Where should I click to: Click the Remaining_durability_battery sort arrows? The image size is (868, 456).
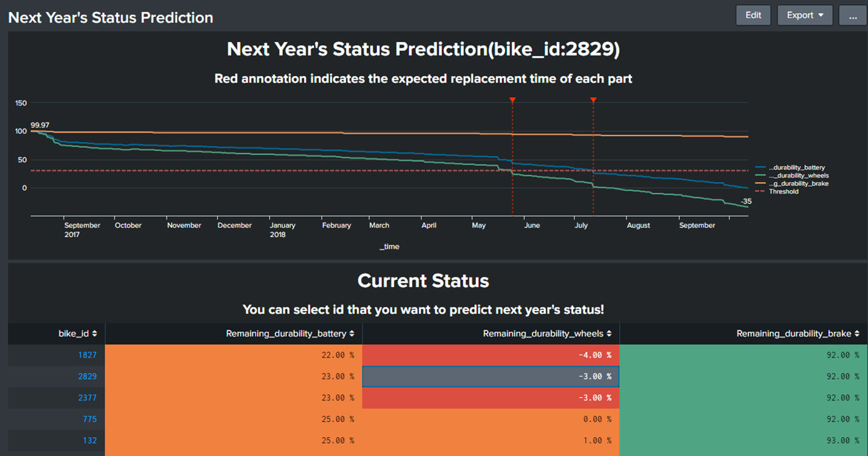coord(352,333)
